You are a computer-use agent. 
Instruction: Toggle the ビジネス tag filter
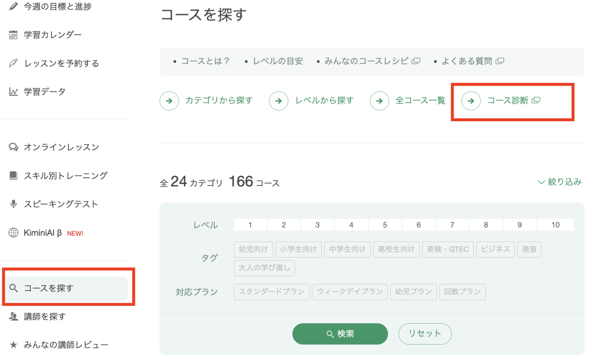point(495,249)
